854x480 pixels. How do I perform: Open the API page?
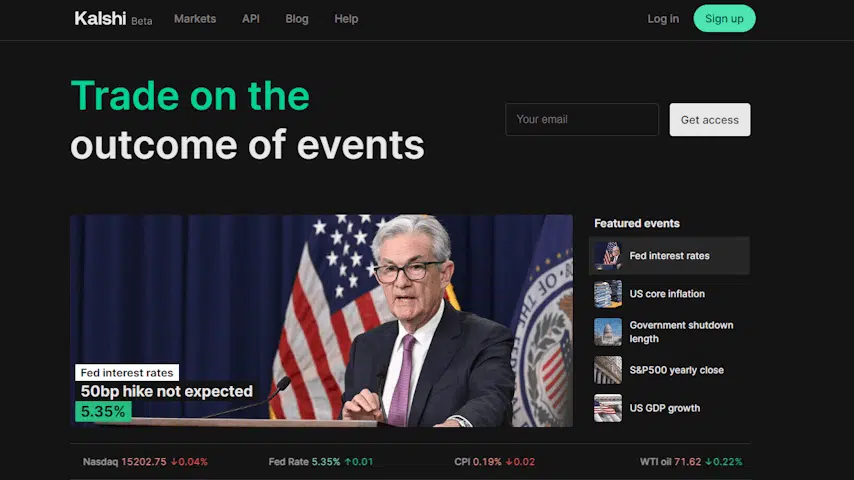[x=251, y=19]
